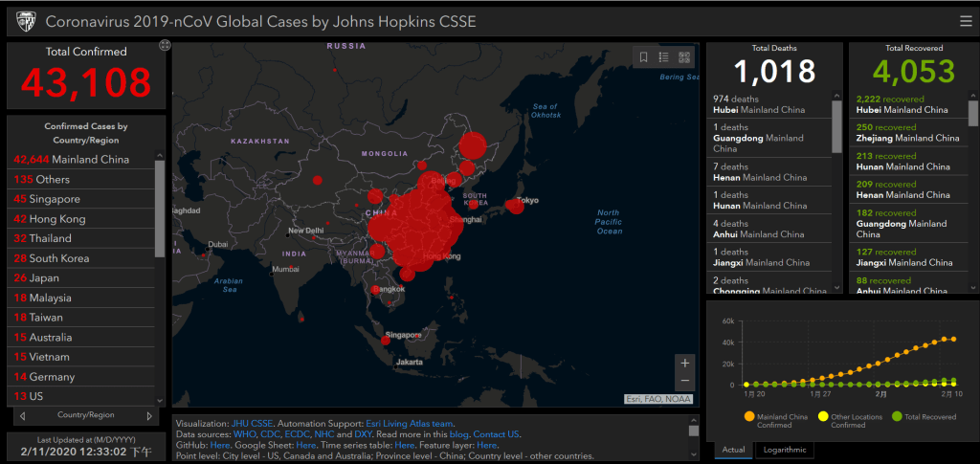Expand the Total Confirmed panel to fullscreen
Image resolution: width=980 pixels, height=464 pixels.
[165, 45]
